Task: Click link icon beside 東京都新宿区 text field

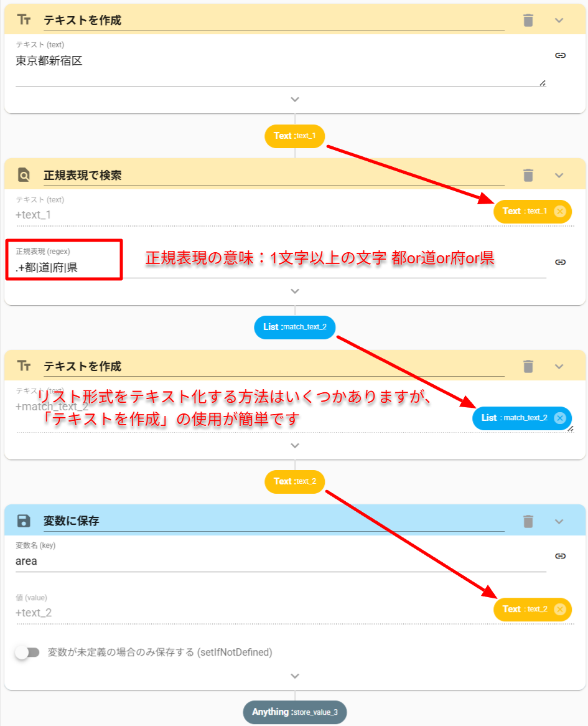Action: tap(560, 55)
